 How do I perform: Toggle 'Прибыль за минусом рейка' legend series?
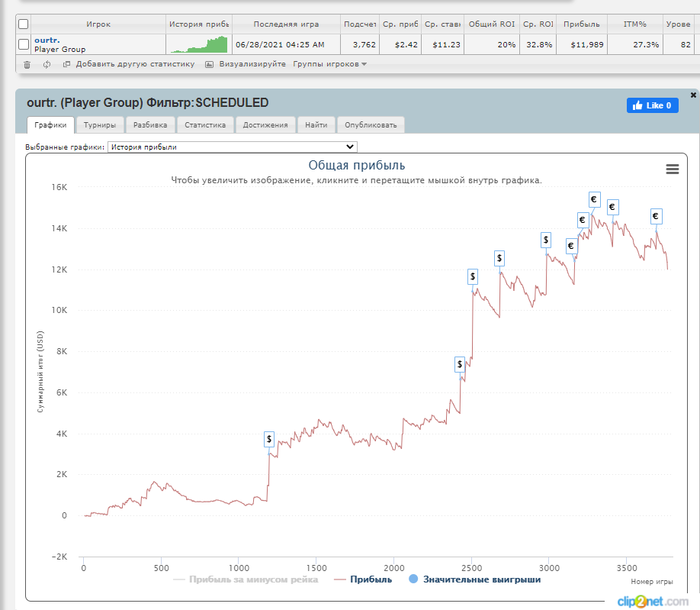point(246,580)
